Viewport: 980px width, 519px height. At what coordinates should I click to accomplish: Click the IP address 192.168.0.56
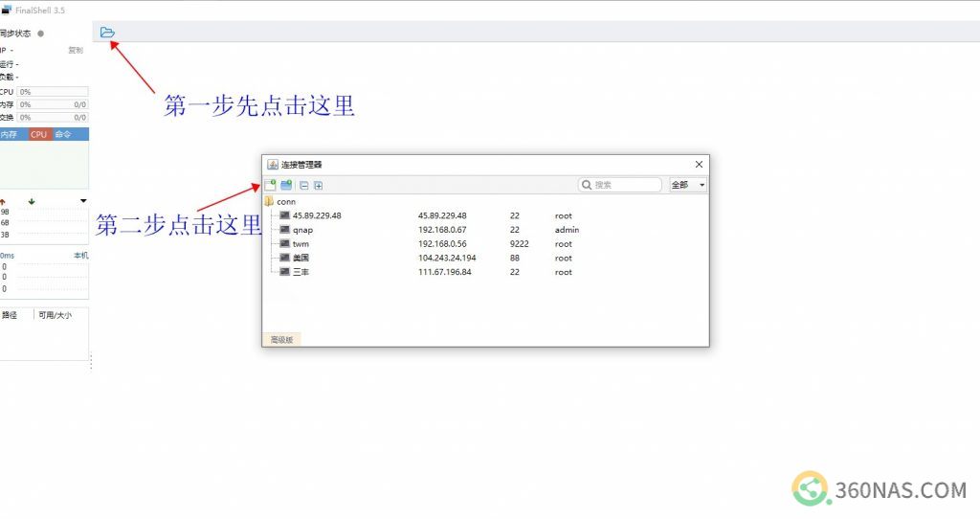point(442,244)
